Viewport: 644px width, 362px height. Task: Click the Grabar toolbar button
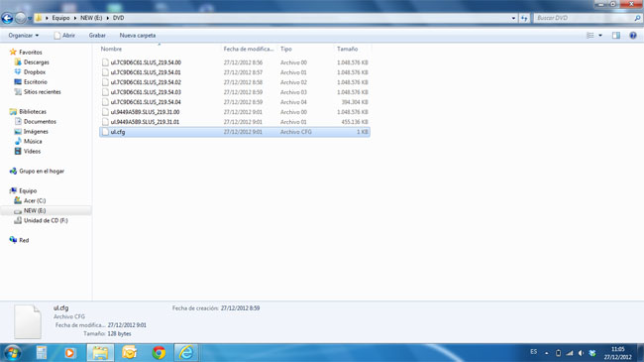[97, 36]
